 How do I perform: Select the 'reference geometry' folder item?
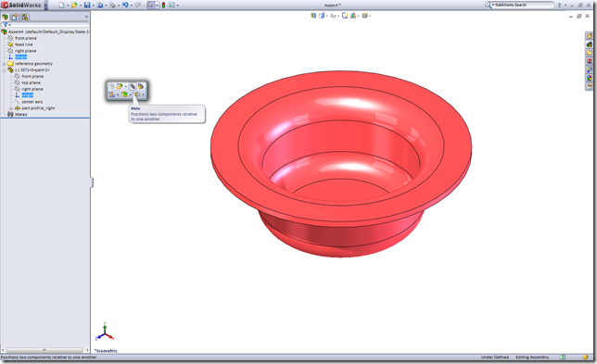(x=34, y=64)
